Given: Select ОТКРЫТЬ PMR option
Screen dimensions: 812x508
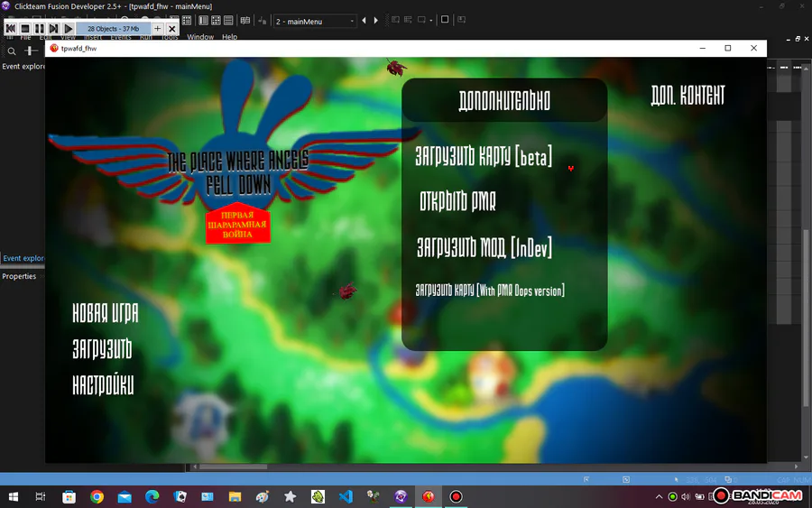Looking at the screenshot, I should 457,201.
